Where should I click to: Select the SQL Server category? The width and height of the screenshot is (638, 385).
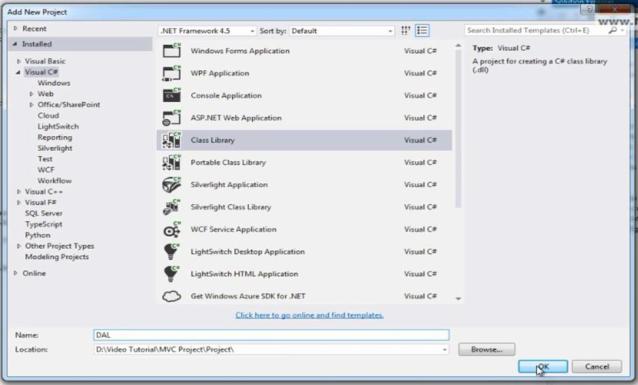[x=44, y=213]
